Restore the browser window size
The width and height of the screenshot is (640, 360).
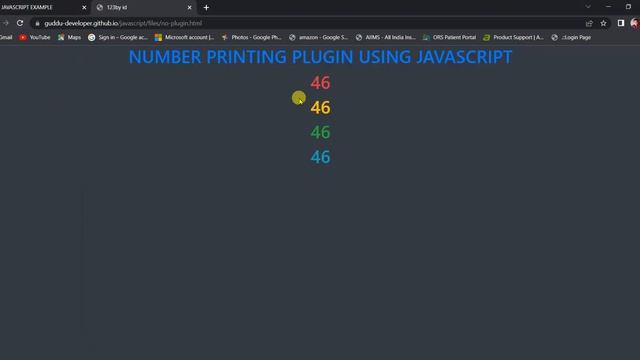tap(628, 7)
